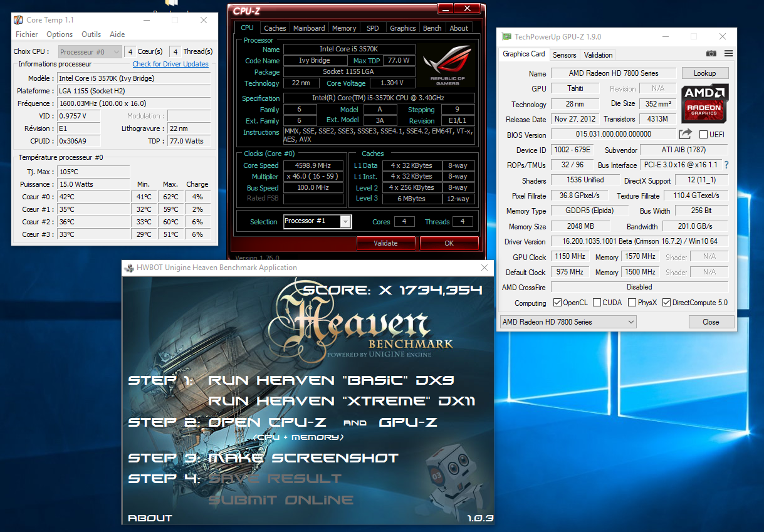Click the CPU-Z Specification field
The image size is (764, 532).
point(379,98)
